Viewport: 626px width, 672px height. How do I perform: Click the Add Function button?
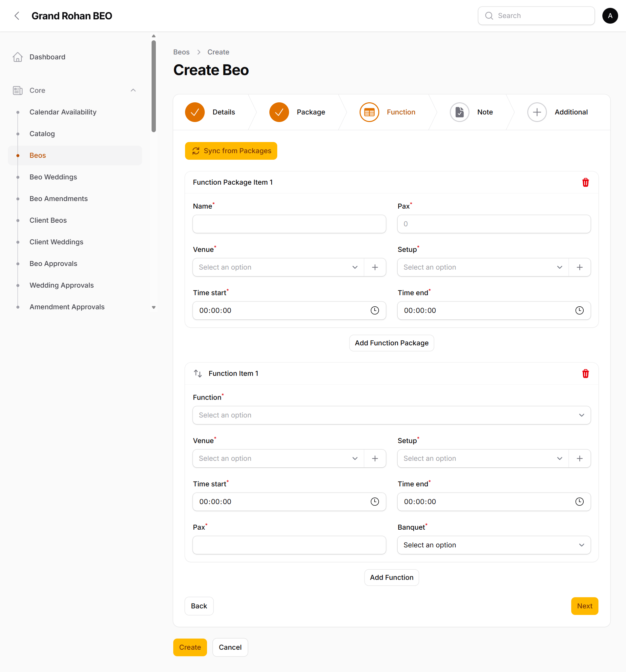pos(391,578)
